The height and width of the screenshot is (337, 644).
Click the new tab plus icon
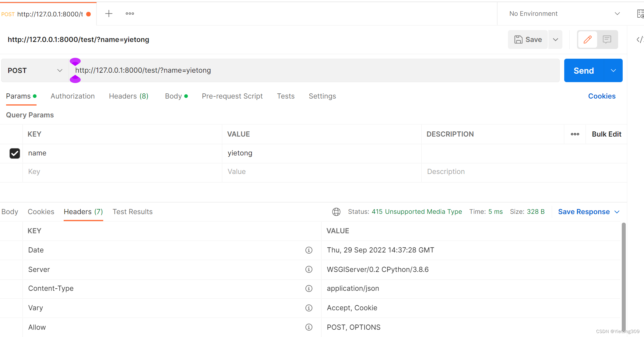[109, 14]
